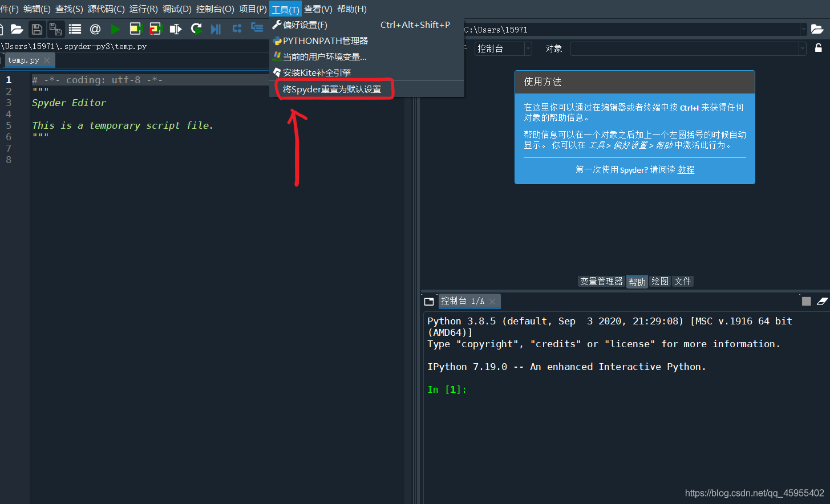This screenshot has height=504, width=830.
Task: Switch to the 变量管理器 tab
Action: (x=601, y=281)
